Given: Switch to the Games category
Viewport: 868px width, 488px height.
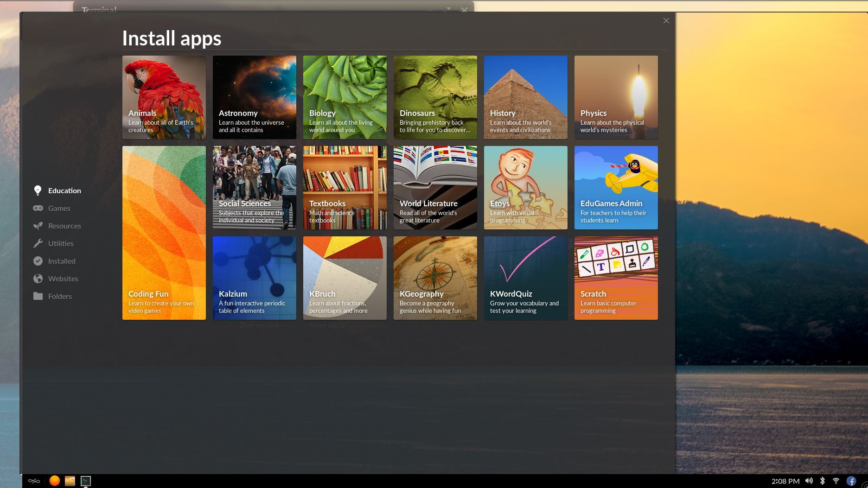Looking at the screenshot, I should pyautogui.click(x=59, y=208).
